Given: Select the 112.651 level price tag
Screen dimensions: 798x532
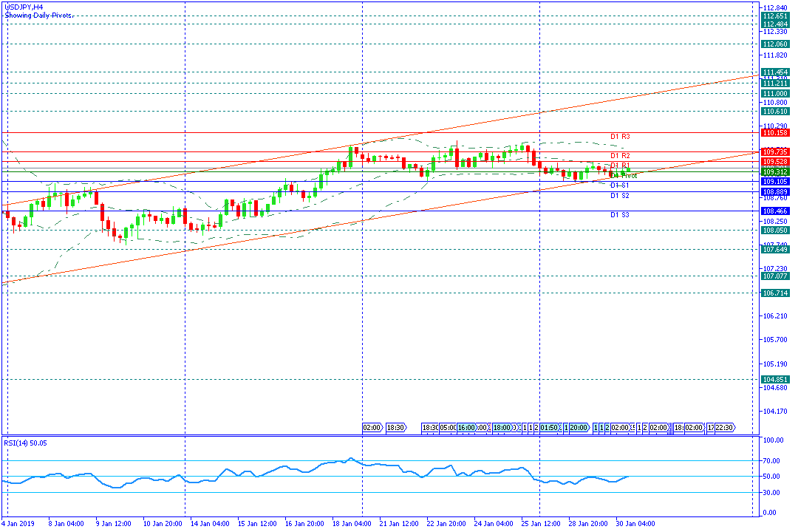Looking at the screenshot, I should coord(775,16).
